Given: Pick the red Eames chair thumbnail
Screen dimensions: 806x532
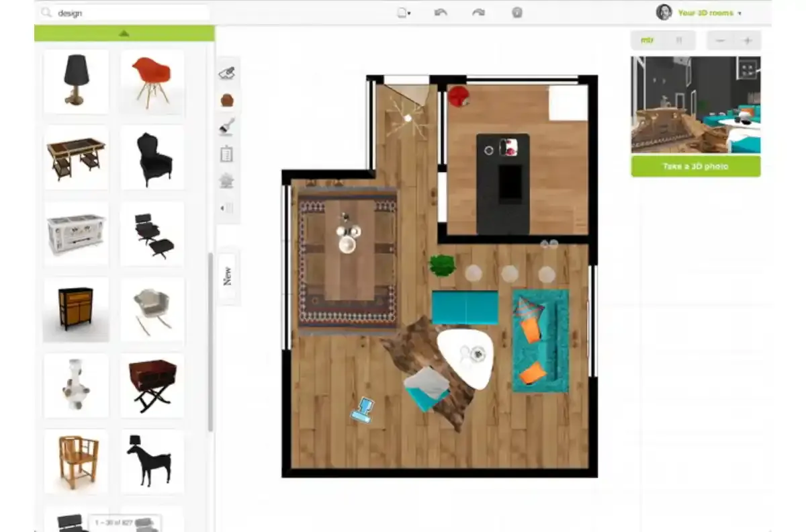Looking at the screenshot, I should coord(152,81).
